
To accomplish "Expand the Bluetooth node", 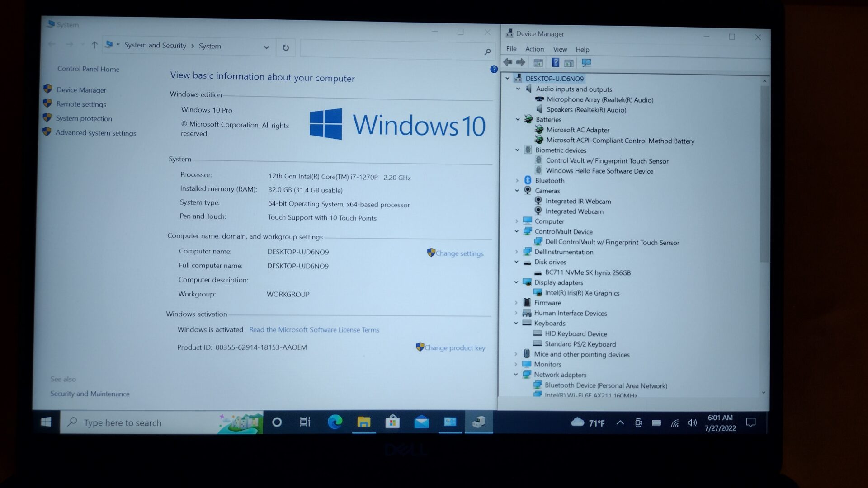I will pyautogui.click(x=517, y=180).
